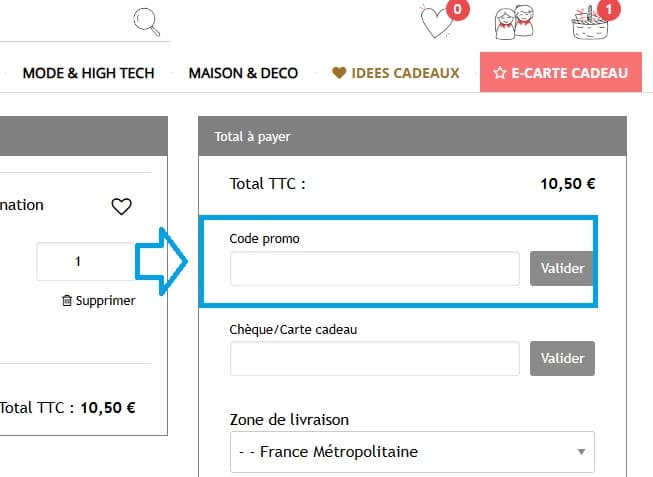This screenshot has width=653, height=477.
Task: Add product to wishlist with heart icon
Action: coord(121,207)
